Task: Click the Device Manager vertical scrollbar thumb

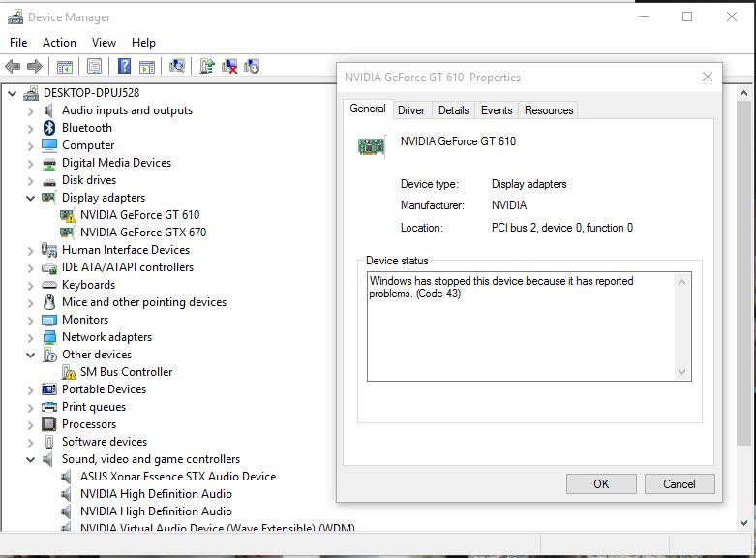Action: [744, 273]
